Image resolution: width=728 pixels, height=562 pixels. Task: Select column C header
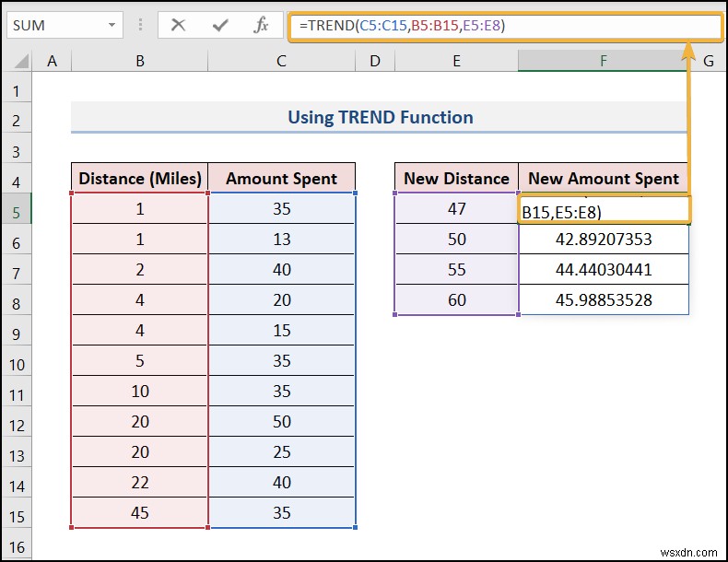pyautogui.click(x=281, y=61)
